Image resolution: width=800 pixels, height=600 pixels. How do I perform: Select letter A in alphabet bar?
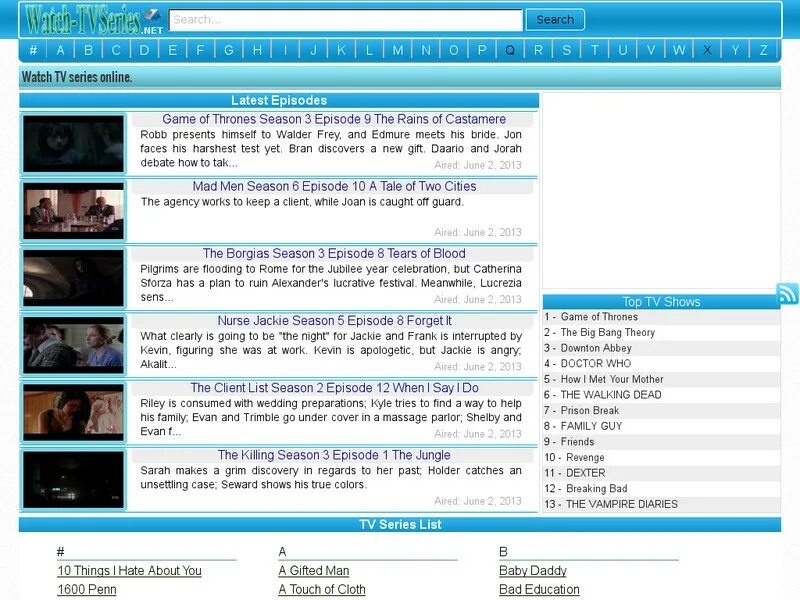61,50
